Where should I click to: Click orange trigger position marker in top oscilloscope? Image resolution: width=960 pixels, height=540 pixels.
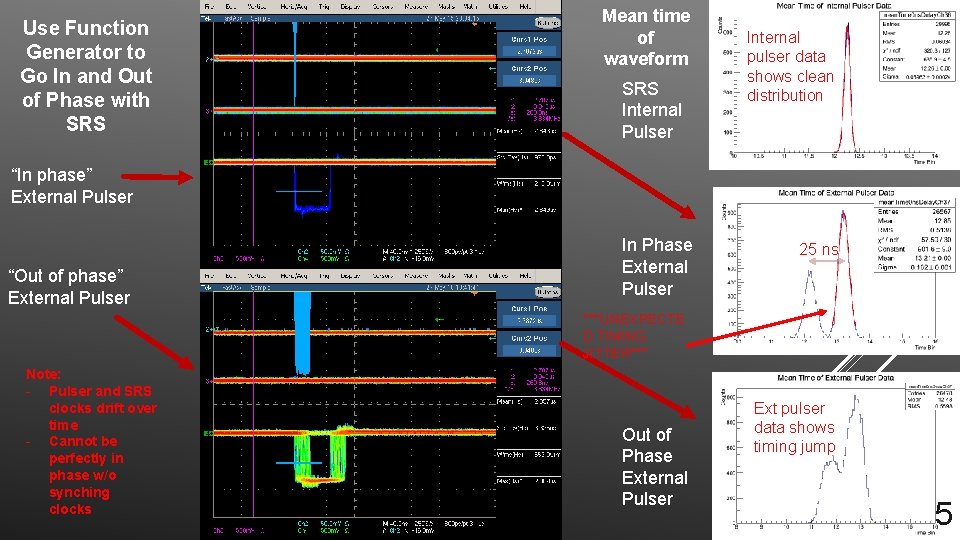tap(474, 24)
